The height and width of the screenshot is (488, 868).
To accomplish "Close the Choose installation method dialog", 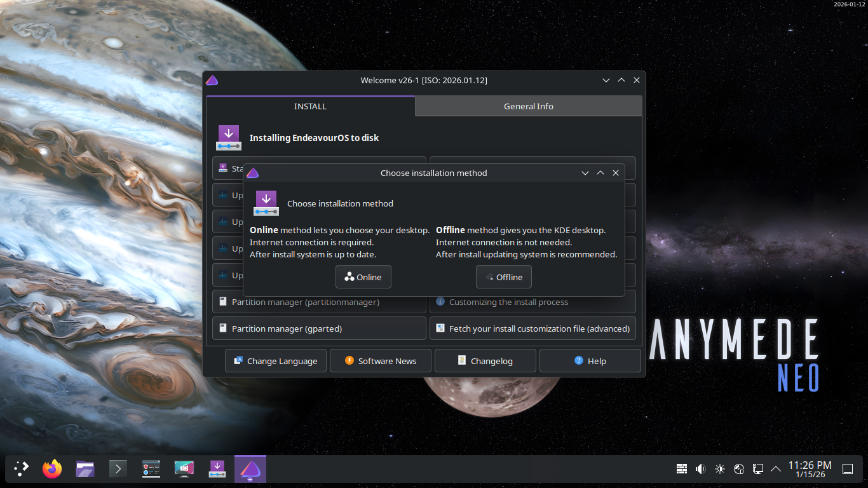I will click(616, 173).
